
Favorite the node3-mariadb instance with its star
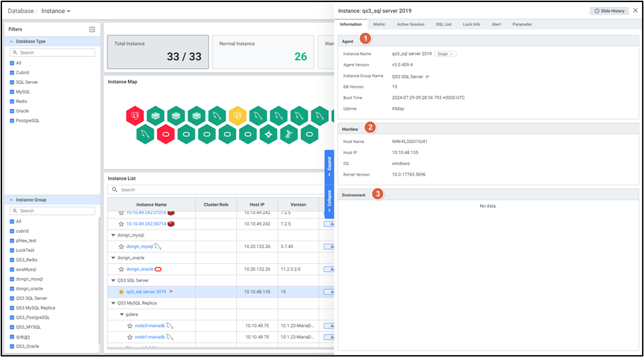[x=129, y=326]
